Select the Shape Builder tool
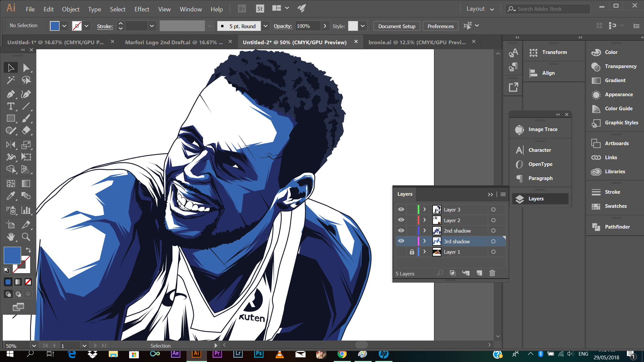This screenshot has width=644, height=362. point(11,169)
